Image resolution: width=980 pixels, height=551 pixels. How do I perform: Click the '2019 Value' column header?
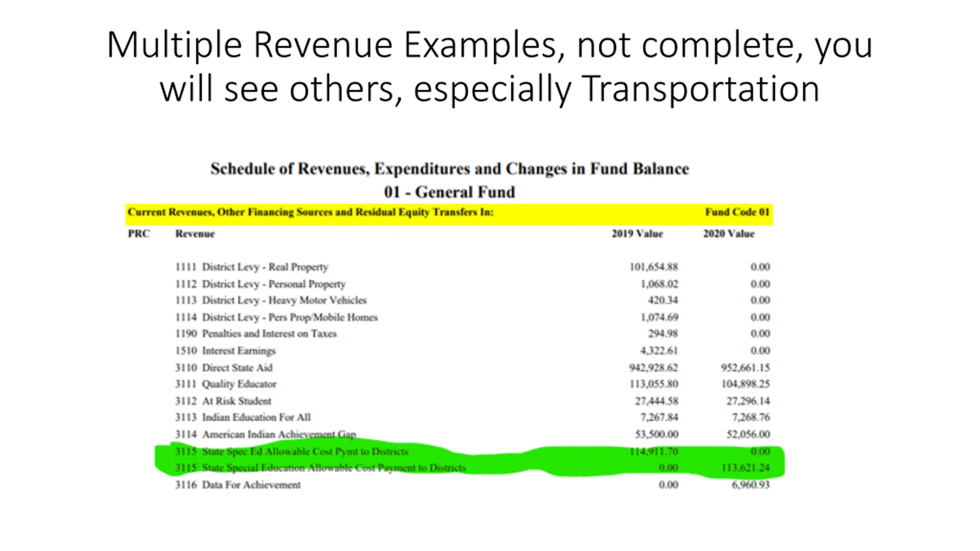coord(637,234)
